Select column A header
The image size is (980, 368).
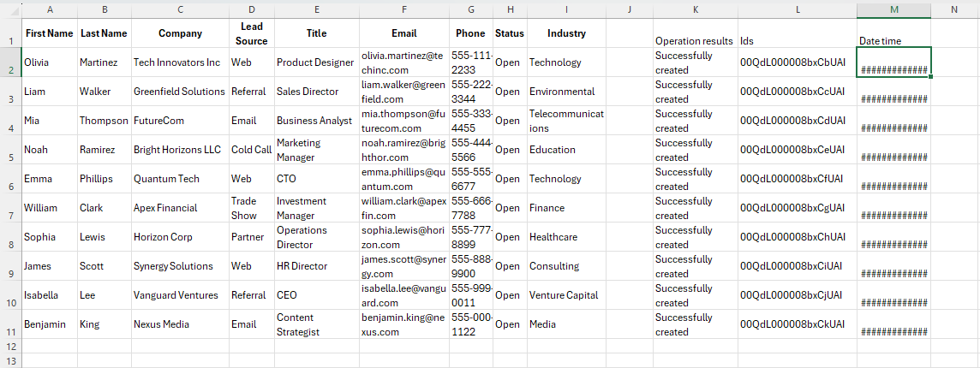[x=49, y=9]
